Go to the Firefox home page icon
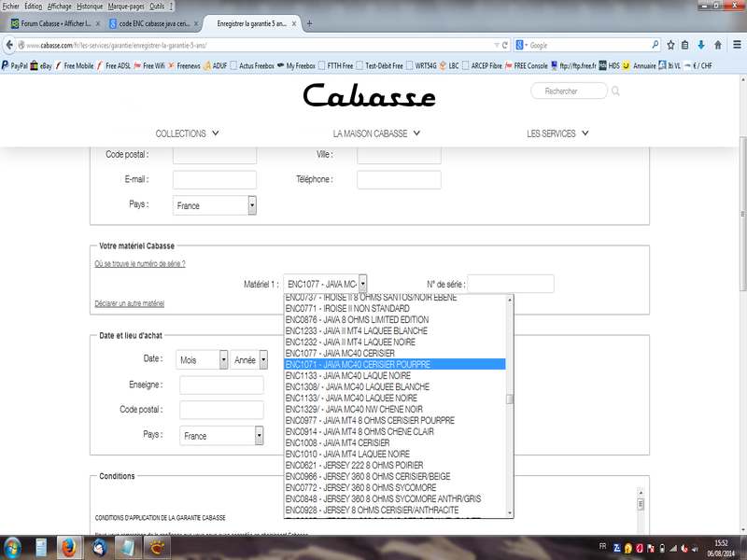Screen dimensions: 747x560 point(716,45)
